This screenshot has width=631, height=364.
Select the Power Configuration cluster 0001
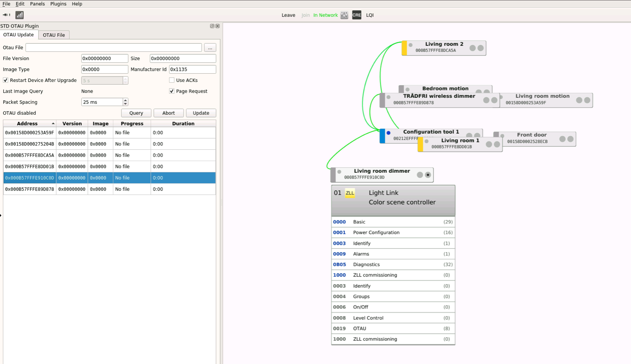point(393,233)
